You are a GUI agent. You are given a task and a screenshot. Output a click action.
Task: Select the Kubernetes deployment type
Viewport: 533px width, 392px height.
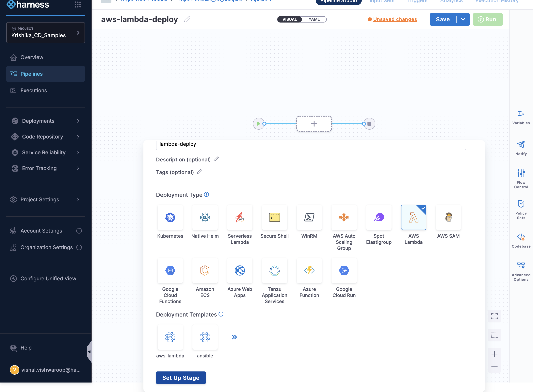(170, 217)
